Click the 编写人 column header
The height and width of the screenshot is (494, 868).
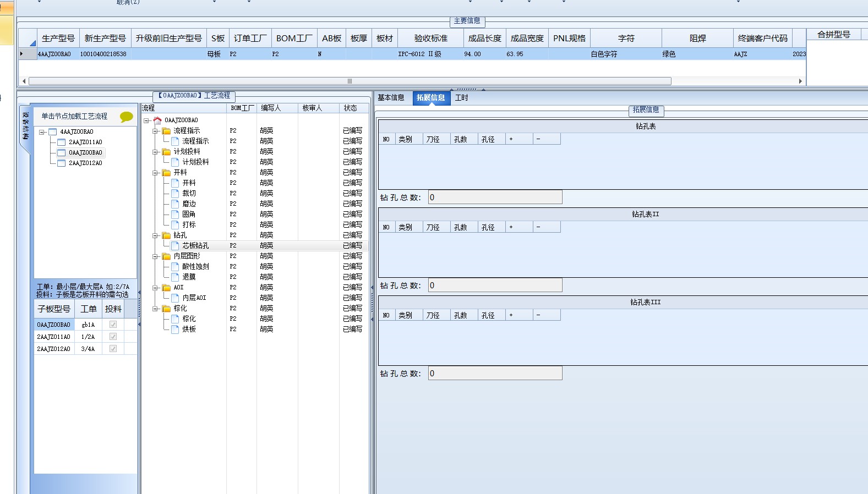coord(277,108)
